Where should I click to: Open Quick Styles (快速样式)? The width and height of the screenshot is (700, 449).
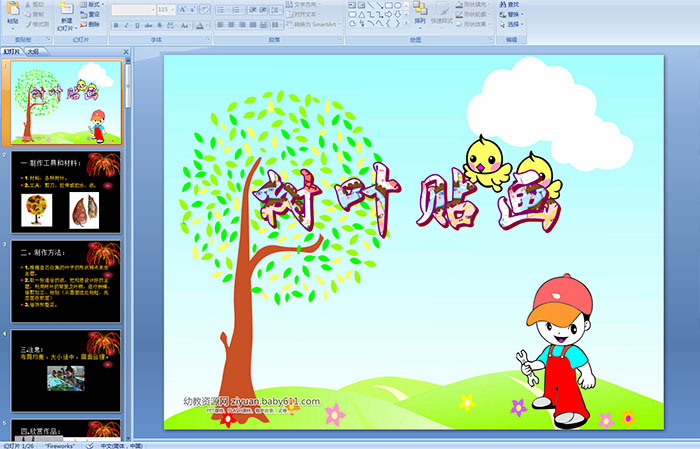click(x=442, y=14)
